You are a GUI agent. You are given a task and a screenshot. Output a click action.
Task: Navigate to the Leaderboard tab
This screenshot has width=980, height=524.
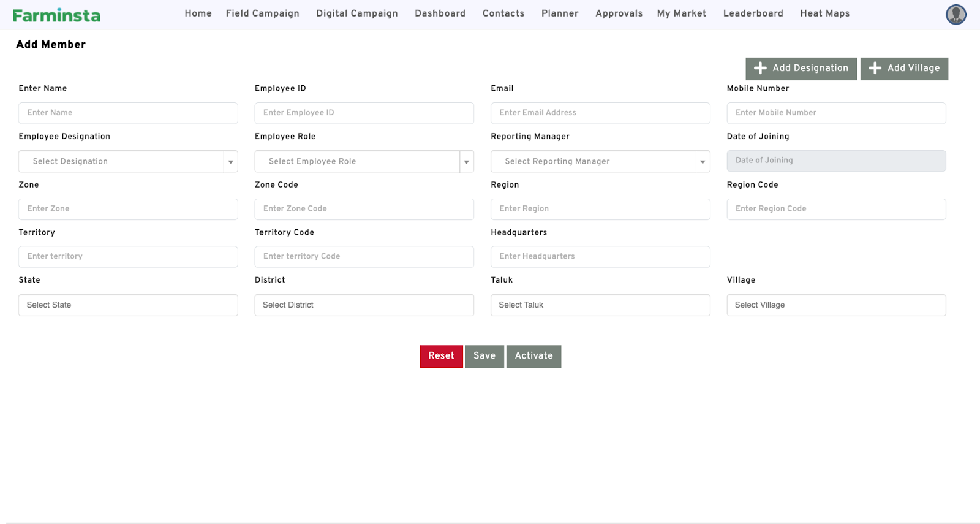(753, 13)
